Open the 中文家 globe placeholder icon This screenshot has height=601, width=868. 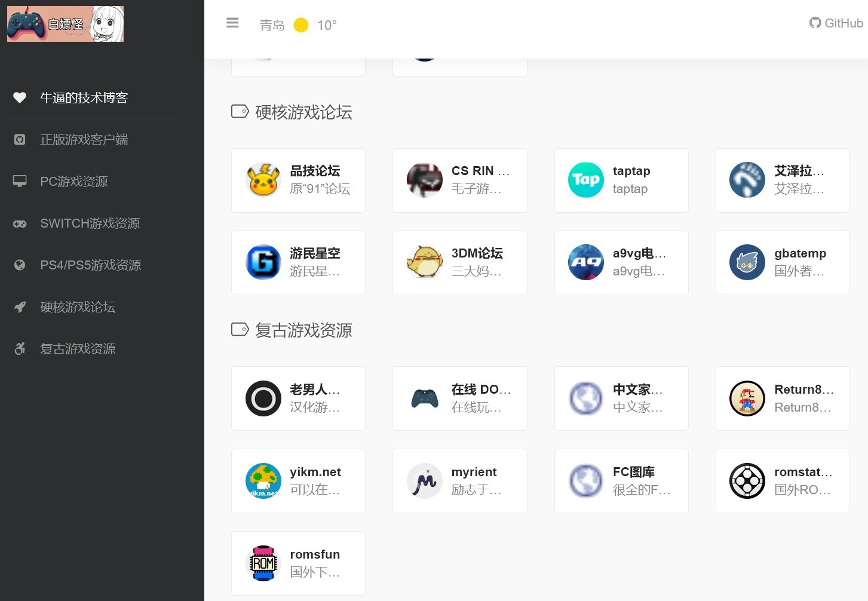click(586, 398)
